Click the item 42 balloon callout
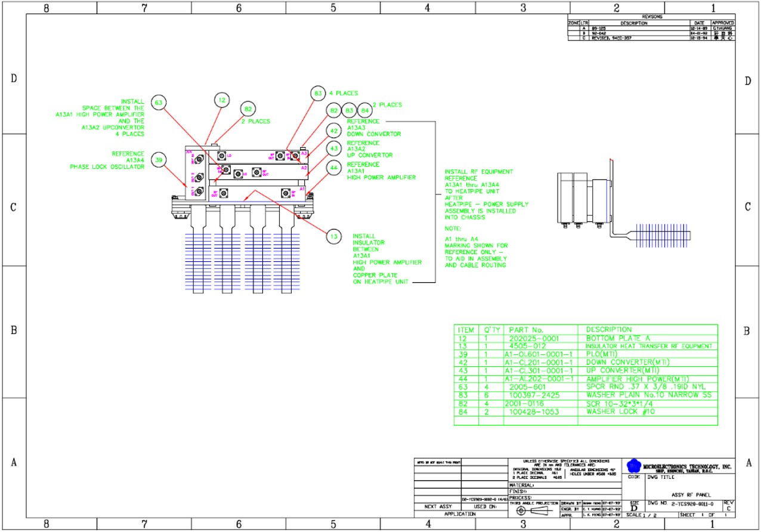The width and height of the screenshot is (761, 532). (334, 131)
